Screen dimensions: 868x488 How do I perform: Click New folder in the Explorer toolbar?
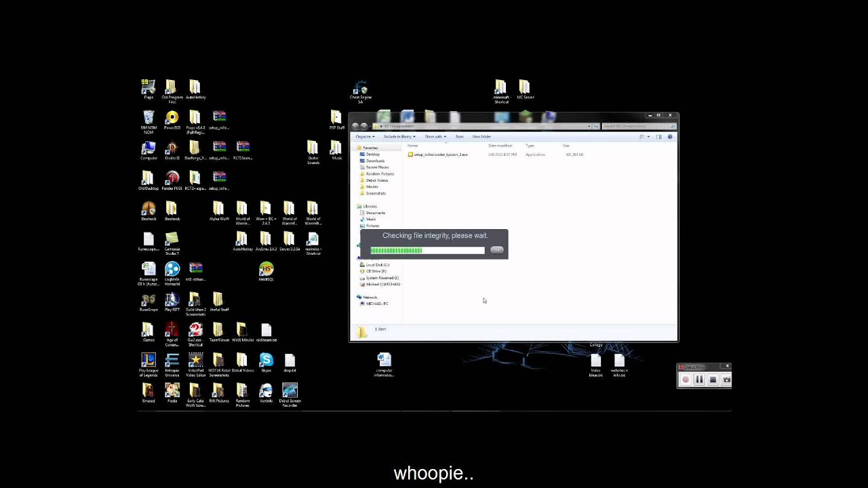click(481, 137)
